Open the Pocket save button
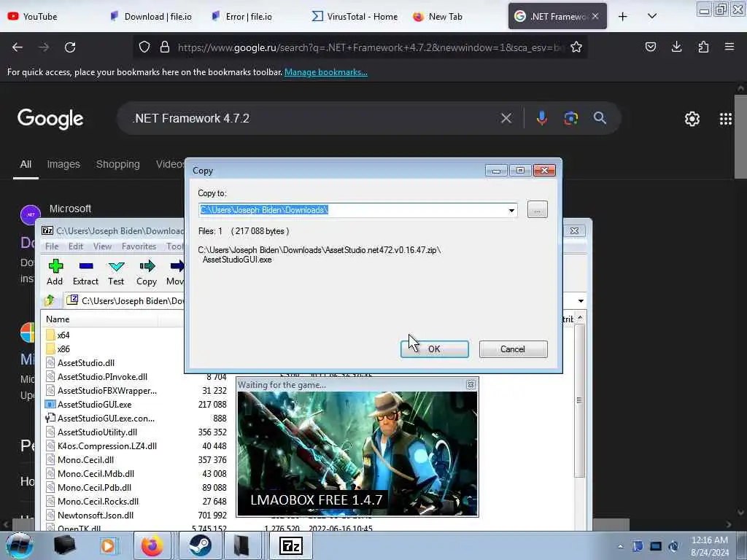 650,47
